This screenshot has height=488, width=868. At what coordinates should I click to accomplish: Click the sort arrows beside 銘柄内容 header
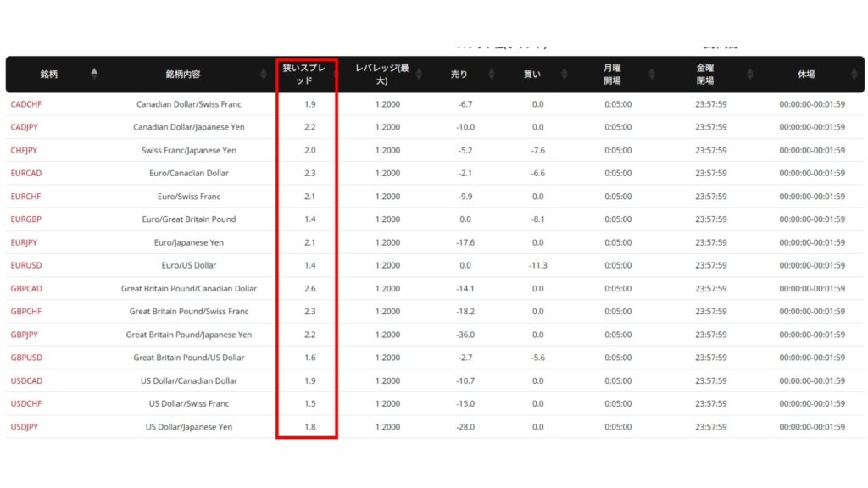(264, 75)
